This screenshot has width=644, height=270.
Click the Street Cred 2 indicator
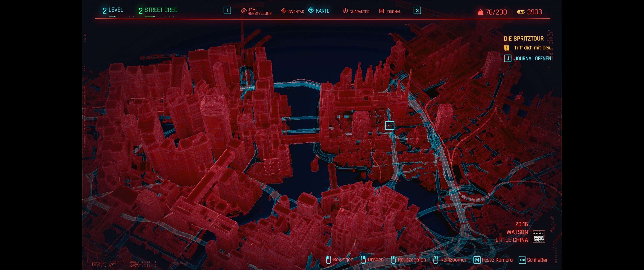158,10
